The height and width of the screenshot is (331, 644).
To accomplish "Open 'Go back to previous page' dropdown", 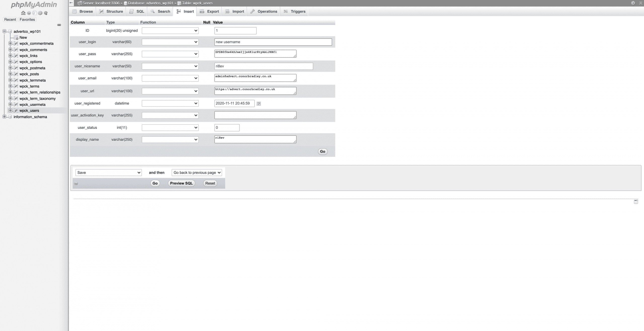I will [x=197, y=173].
